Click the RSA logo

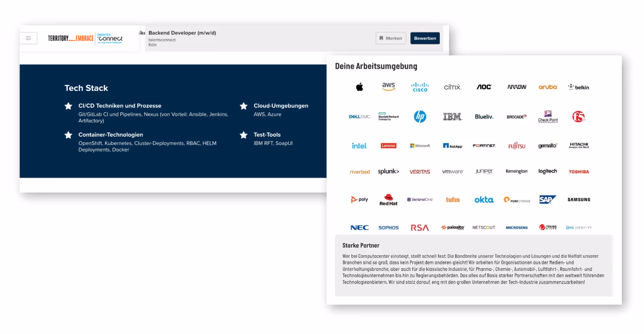tap(420, 228)
